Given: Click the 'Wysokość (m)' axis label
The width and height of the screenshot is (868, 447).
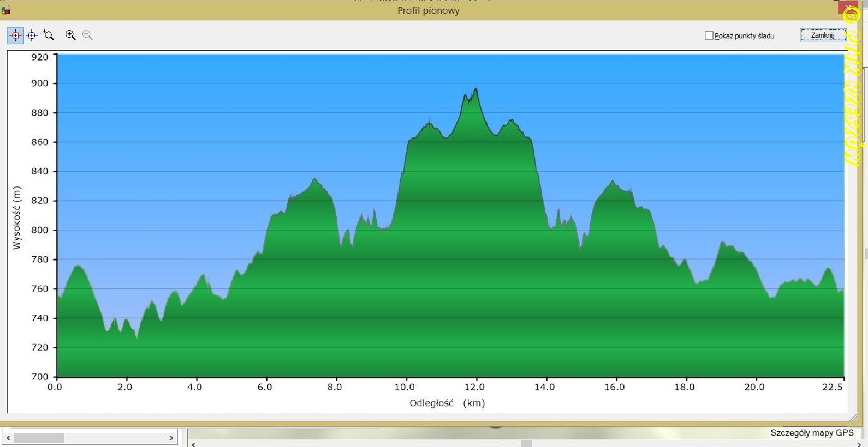Looking at the screenshot, I should click(17, 215).
